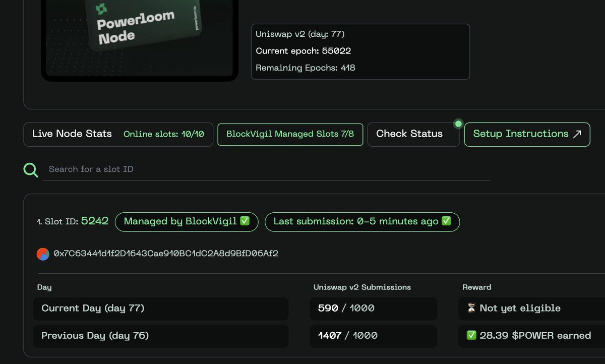
Task: Focus the Search for a slot ID field
Action: click(x=266, y=169)
